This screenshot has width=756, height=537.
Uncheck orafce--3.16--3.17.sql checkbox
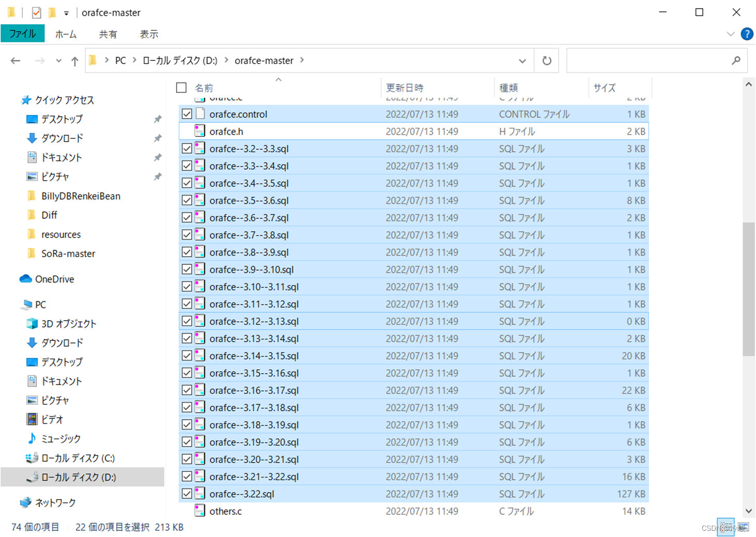187,390
